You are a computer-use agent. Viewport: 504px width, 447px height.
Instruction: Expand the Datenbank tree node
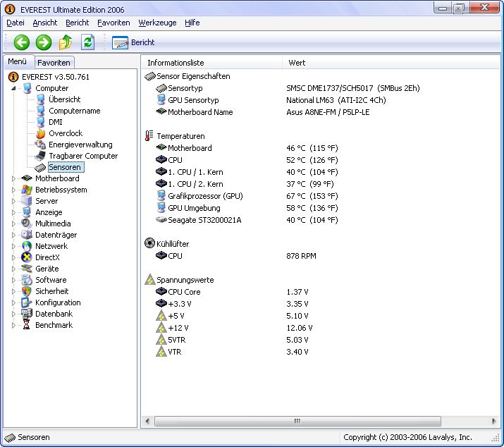[13, 314]
